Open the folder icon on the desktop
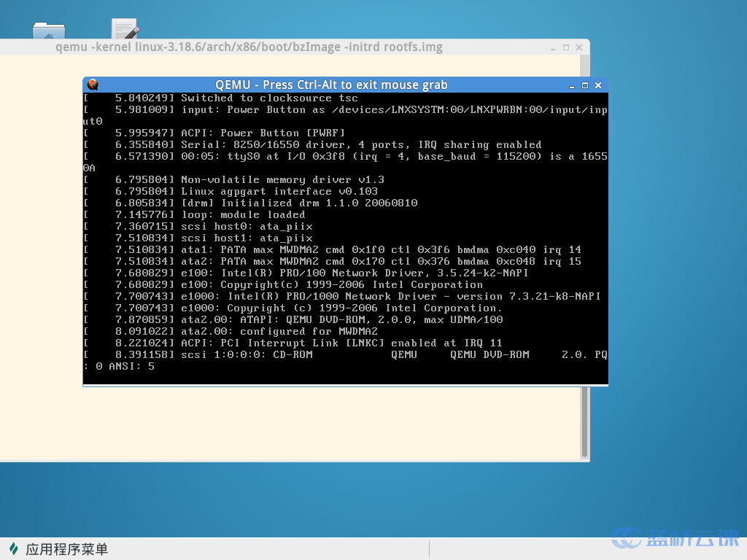747x560 pixels. click(49, 30)
